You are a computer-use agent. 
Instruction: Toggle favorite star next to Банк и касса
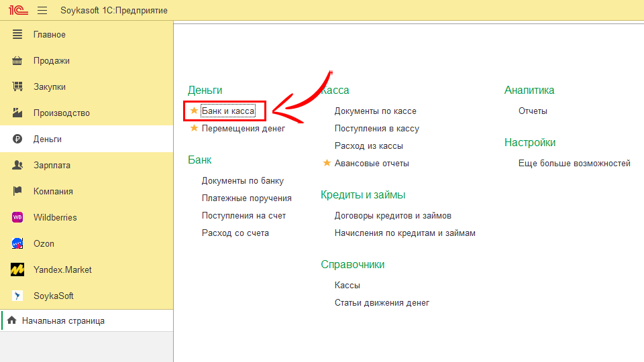click(x=194, y=111)
